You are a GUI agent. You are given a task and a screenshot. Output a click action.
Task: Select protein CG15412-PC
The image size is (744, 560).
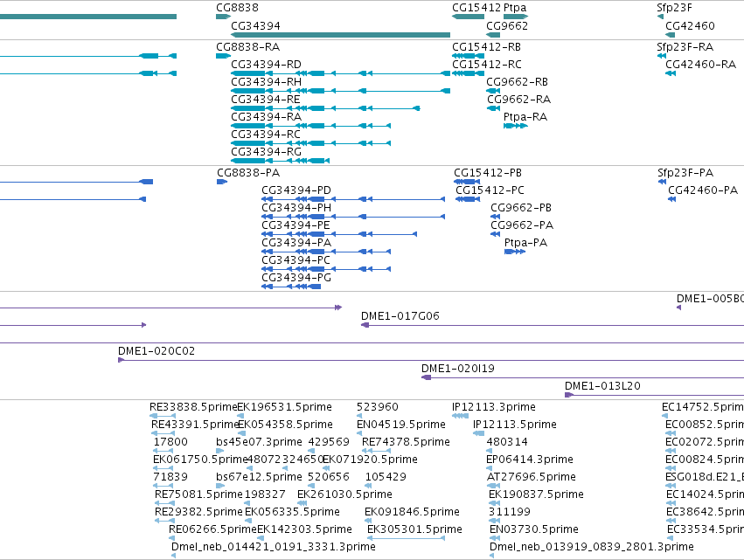[490, 190]
